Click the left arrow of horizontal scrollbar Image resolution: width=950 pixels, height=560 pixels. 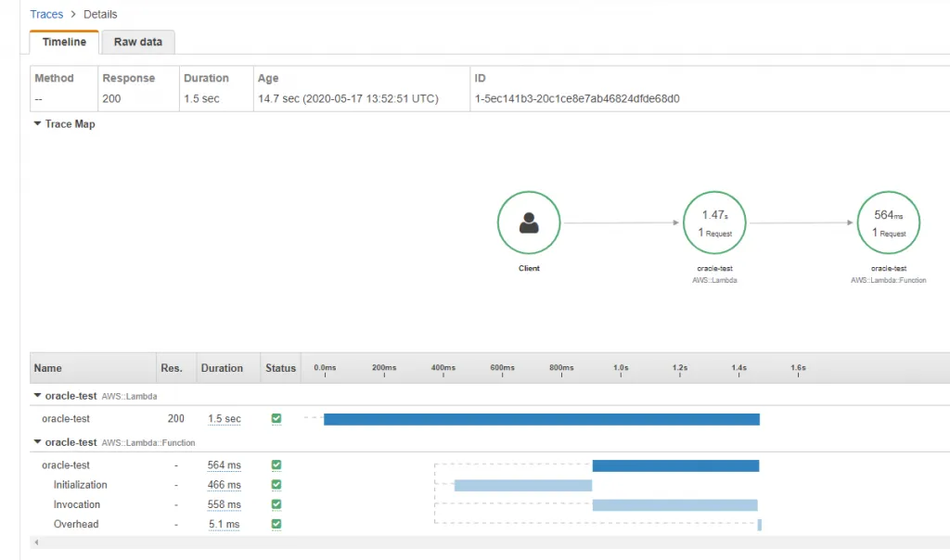35,542
